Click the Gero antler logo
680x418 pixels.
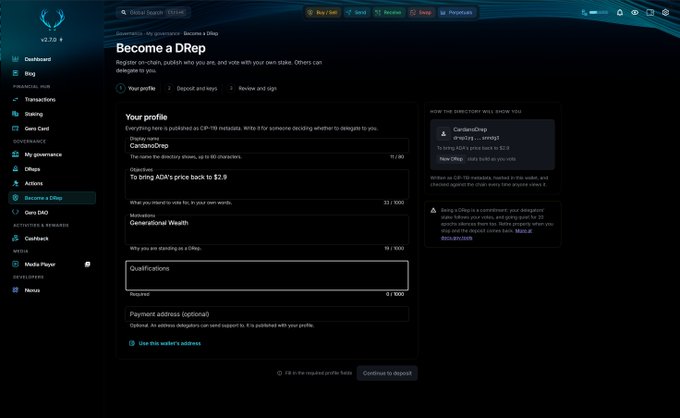(52, 20)
